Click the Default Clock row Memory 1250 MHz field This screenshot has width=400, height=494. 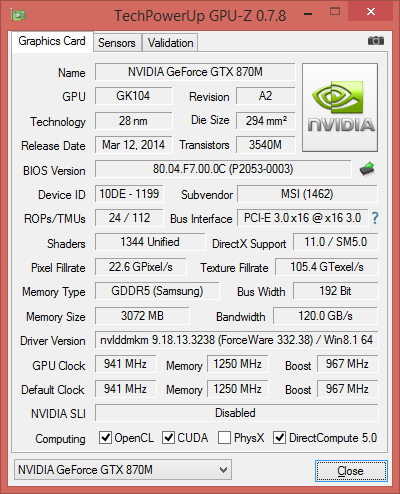tap(238, 389)
